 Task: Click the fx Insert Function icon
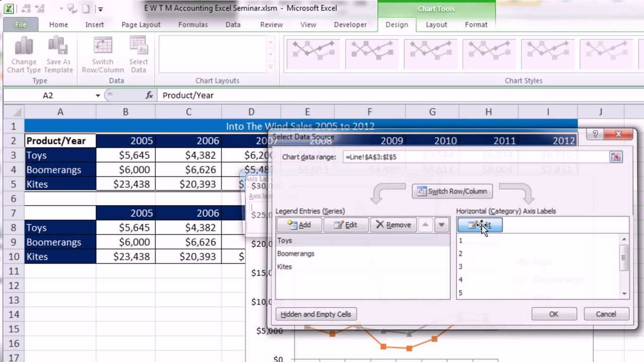point(149,95)
